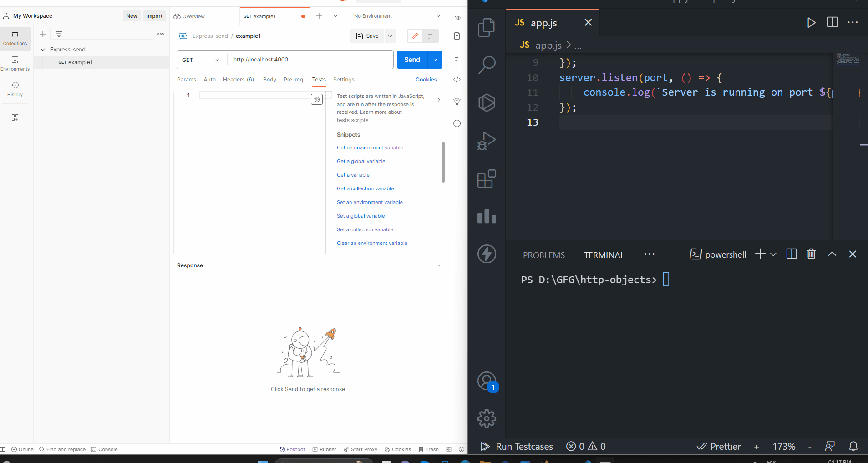This screenshot has width=868, height=463.
Task: Click the request URL input field
Action: pyautogui.click(x=310, y=60)
